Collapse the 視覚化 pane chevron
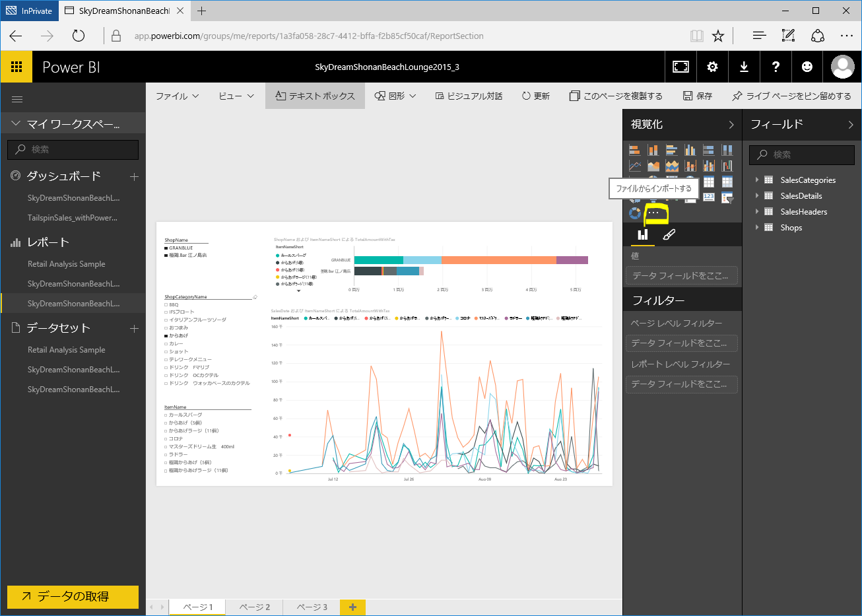The image size is (862, 616). point(731,124)
